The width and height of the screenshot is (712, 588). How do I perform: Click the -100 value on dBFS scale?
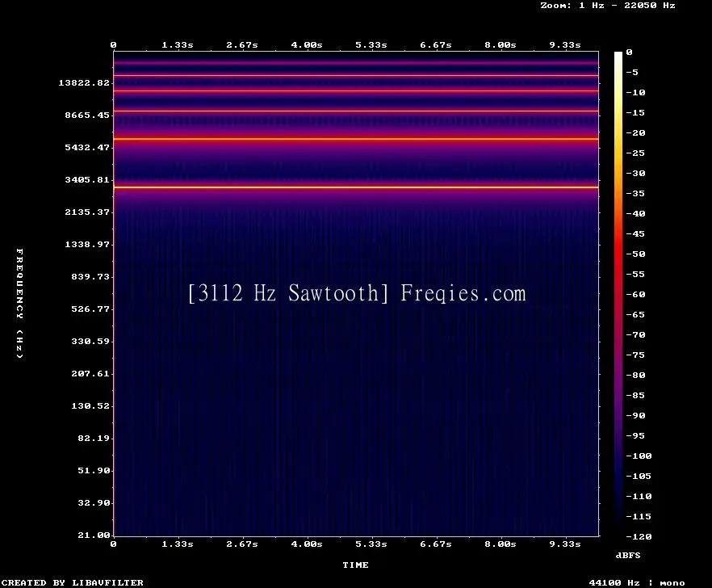click(639, 456)
